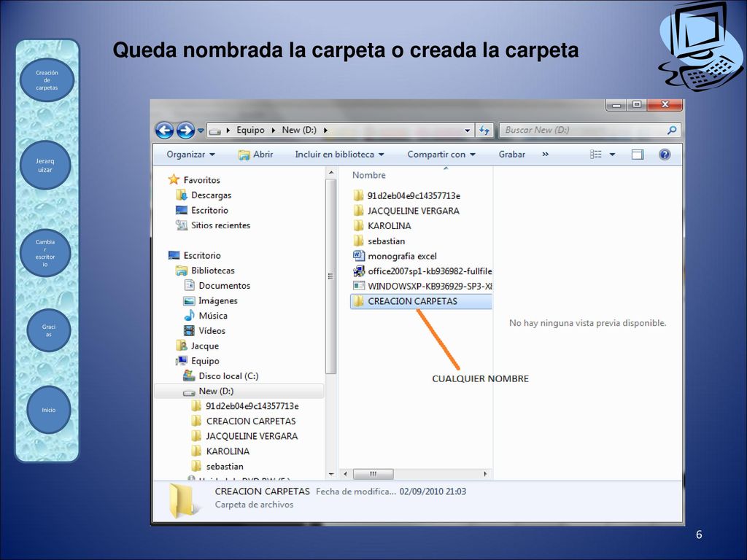The image size is (747, 560).
Task: Open Descargas in the navigation pane
Action: click(204, 195)
